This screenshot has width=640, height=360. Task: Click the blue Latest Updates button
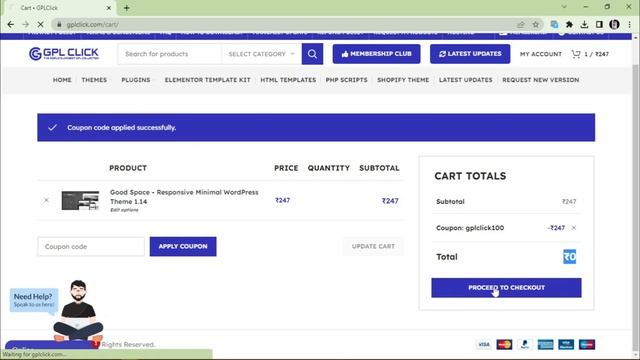(x=470, y=54)
